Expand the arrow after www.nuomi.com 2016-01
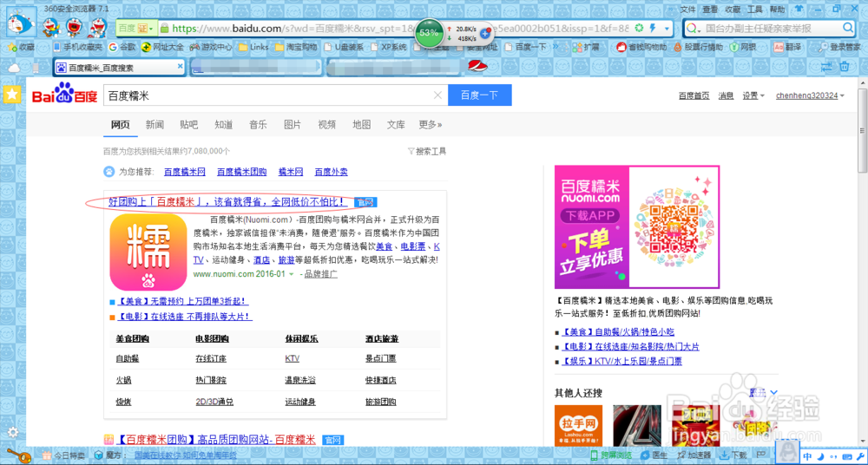Image resolution: width=868 pixels, height=465 pixels. 291,274
